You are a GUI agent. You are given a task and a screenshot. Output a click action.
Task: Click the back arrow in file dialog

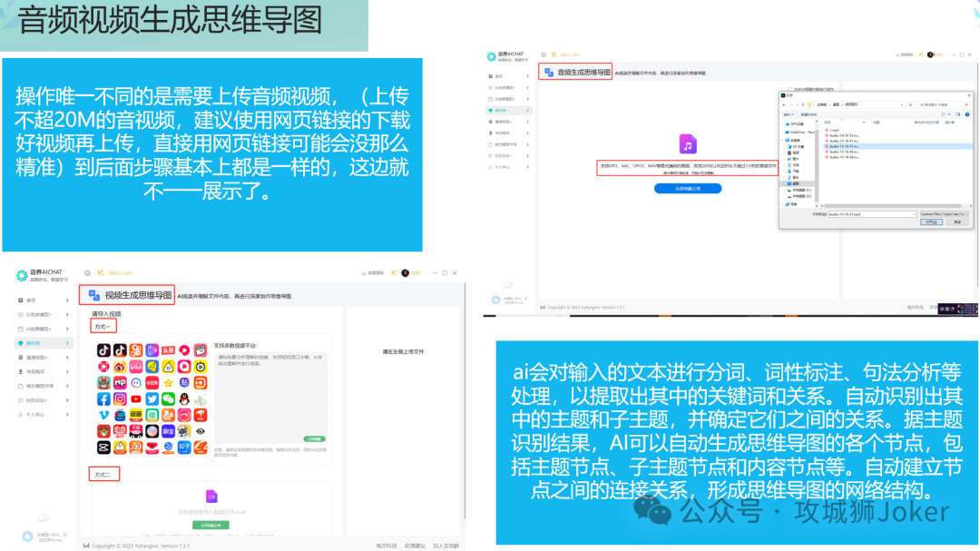pyautogui.click(x=784, y=104)
